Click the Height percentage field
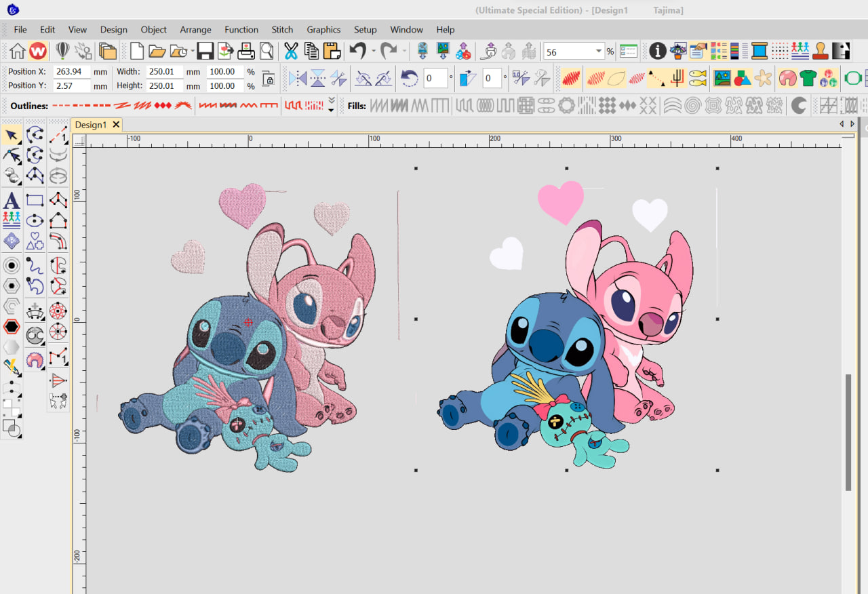Viewport: 868px width, 594px height. click(225, 85)
